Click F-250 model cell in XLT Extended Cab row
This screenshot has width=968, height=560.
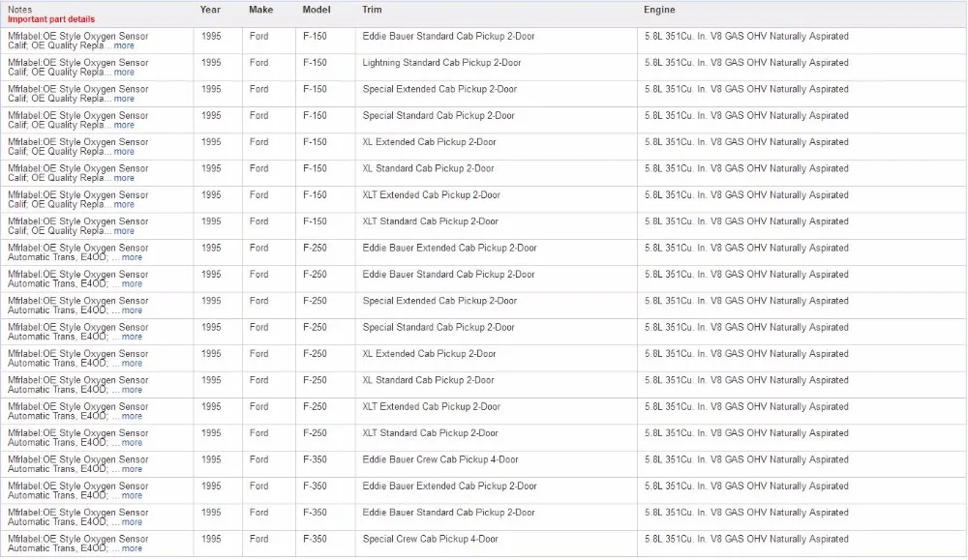[x=315, y=407]
